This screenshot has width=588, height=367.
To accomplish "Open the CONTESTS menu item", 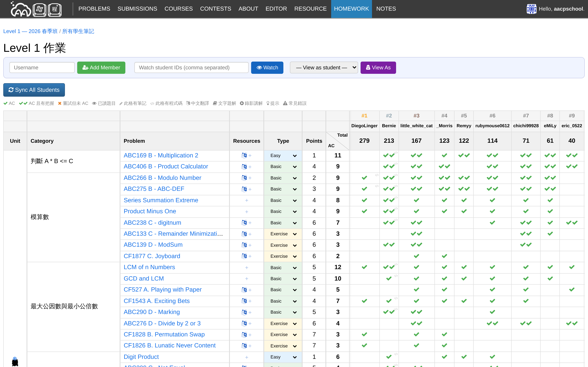I will pyautogui.click(x=215, y=9).
